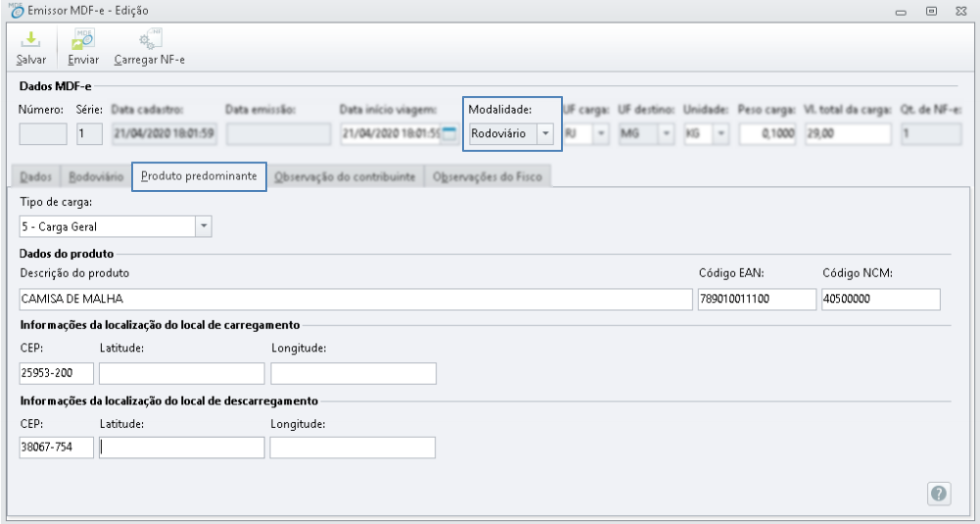This screenshot has height=524, width=980.
Task: Click the Carregar NF-e gear icon
Action: click(150, 39)
